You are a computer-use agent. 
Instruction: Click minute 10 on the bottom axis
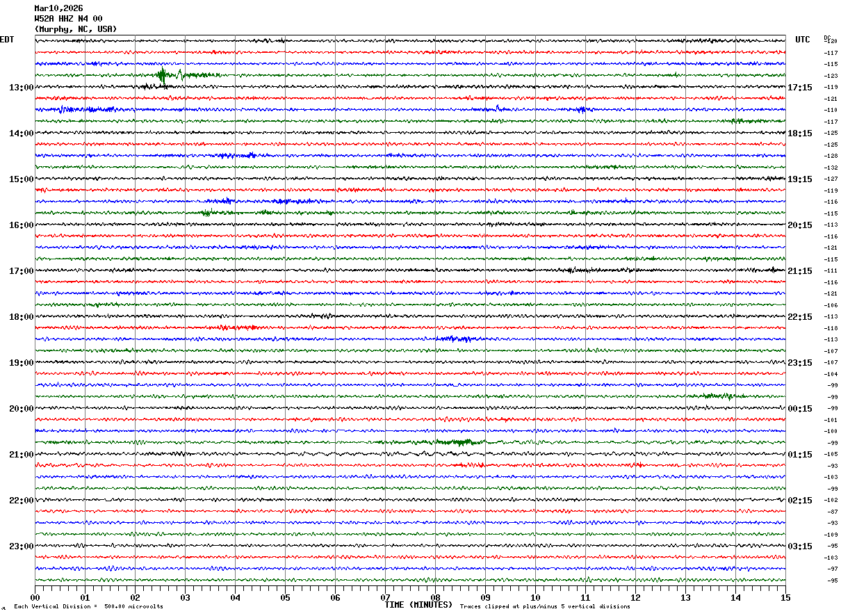(x=535, y=598)
